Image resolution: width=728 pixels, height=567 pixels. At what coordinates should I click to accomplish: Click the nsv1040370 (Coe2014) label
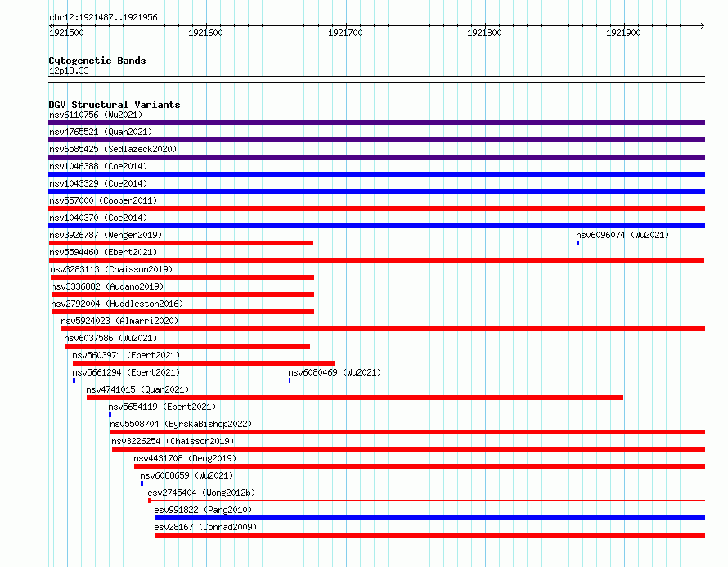(x=98, y=218)
